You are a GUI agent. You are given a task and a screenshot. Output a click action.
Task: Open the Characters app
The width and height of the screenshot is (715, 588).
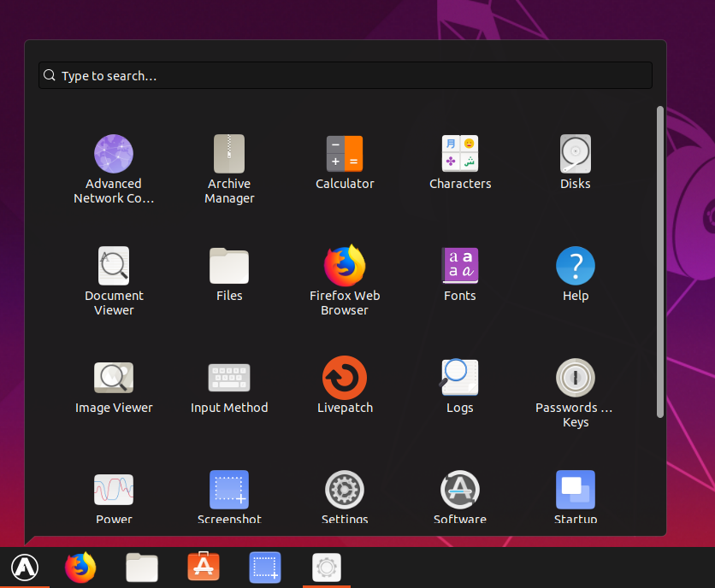click(460, 154)
